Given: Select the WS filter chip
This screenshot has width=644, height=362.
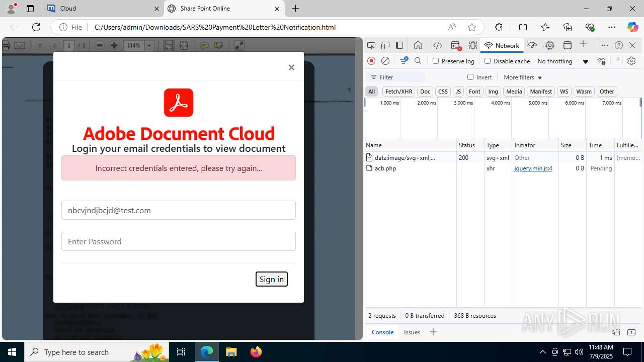Looking at the screenshot, I should pos(564,92).
